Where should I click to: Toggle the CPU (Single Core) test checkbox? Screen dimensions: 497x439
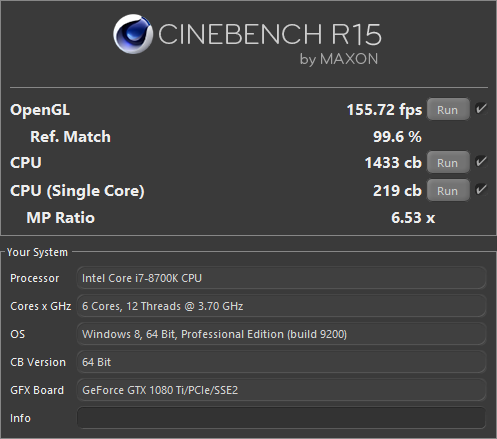coord(481,190)
